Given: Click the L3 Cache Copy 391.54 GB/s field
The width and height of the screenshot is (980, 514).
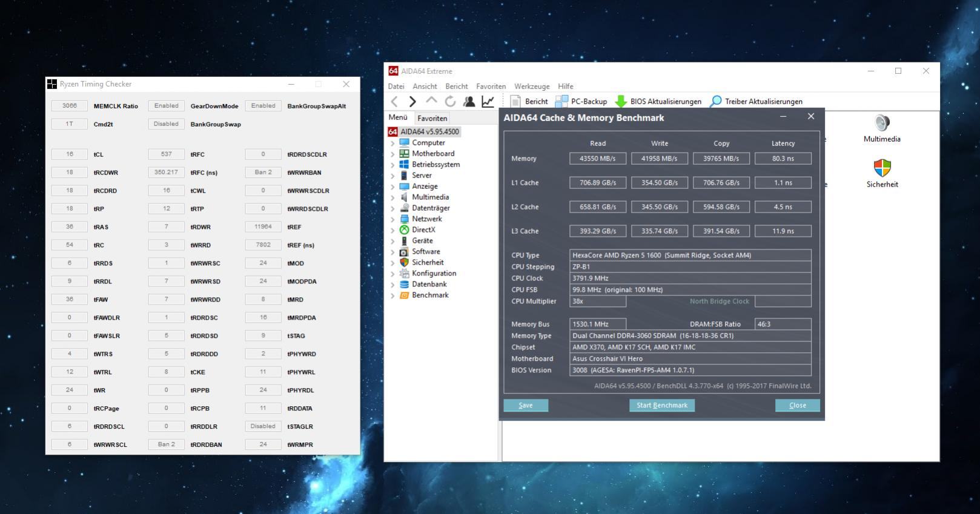Looking at the screenshot, I should pyautogui.click(x=721, y=231).
